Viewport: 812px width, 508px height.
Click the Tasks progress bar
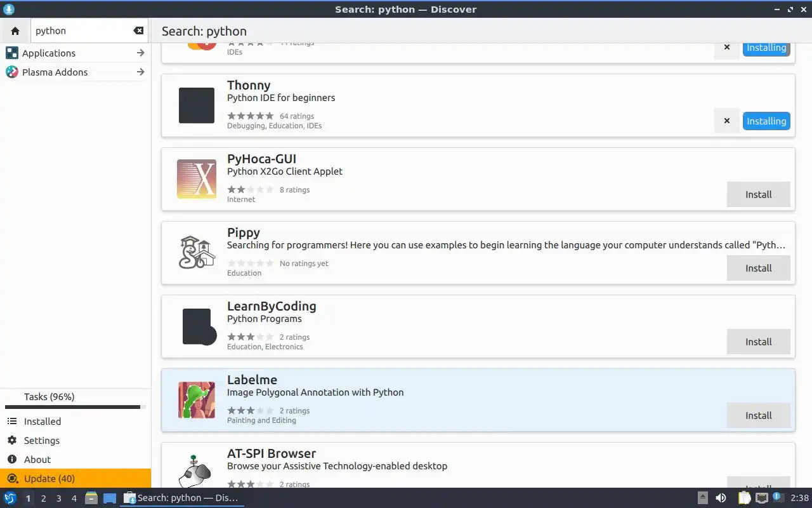[75, 407]
